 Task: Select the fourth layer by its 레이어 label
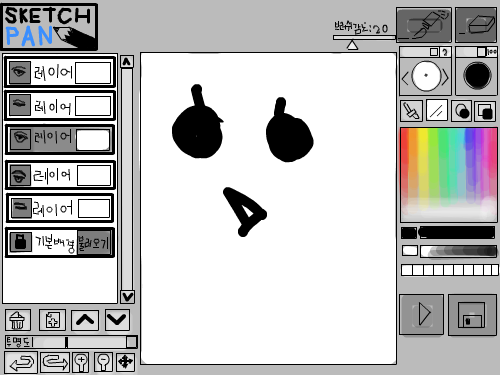52,176
